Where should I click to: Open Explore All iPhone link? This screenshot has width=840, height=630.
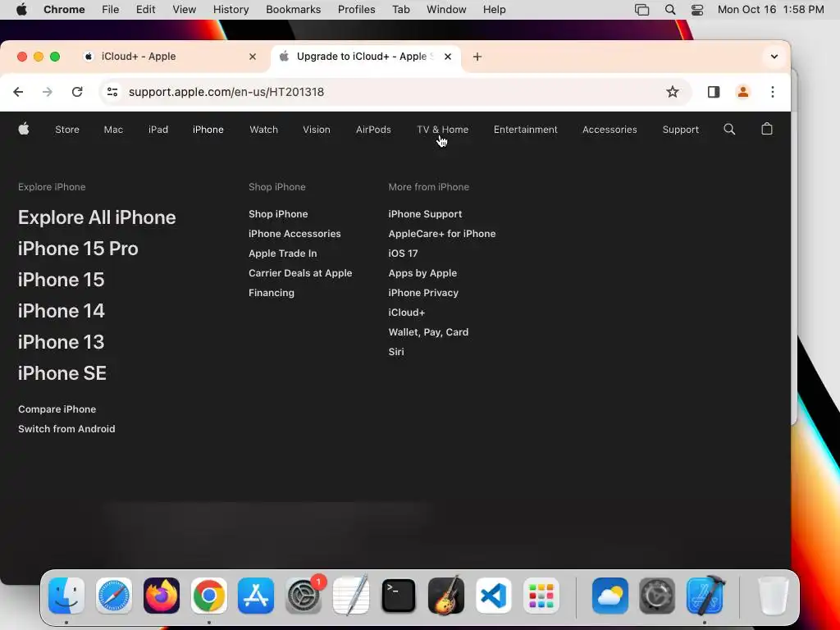tap(97, 217)
